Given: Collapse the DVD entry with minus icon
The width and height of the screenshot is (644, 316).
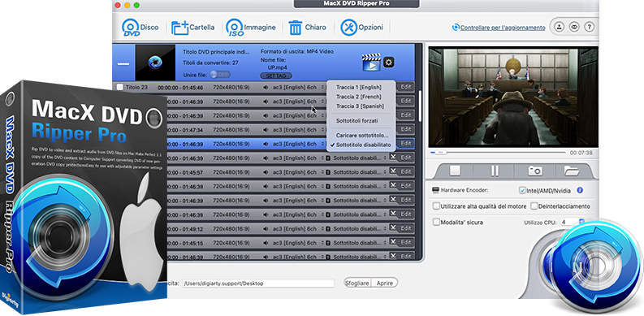Looking at the screenshot, I should (123, 64).
